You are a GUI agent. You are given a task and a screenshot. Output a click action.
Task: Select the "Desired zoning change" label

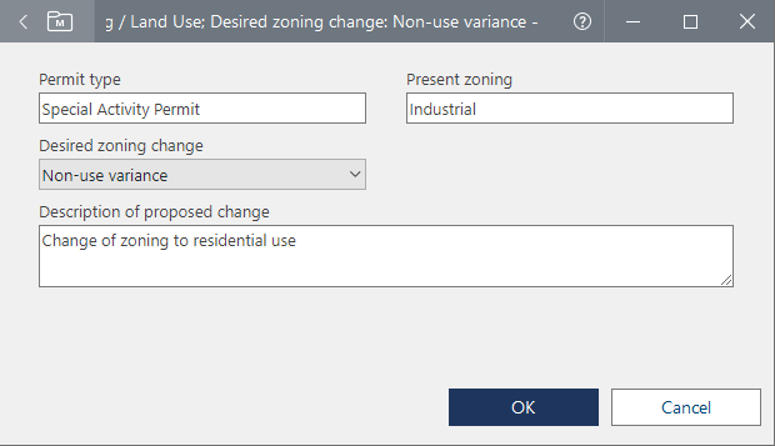pos(121,146)
